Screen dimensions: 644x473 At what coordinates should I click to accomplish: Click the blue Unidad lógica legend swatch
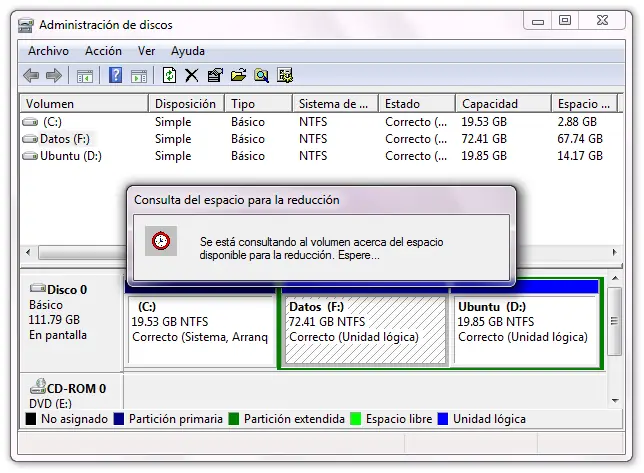(443, 419)
